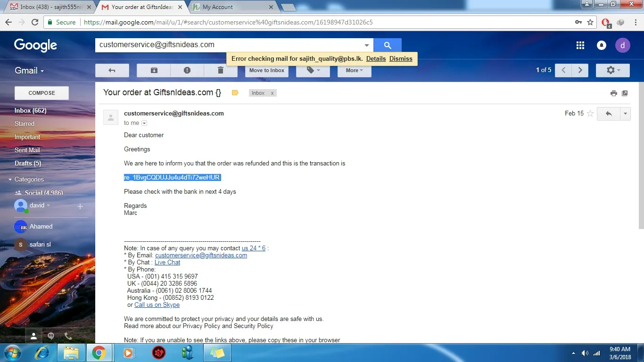Click the Move to Inbox button
The image size is (644, 362).
[x=267, y=70]
